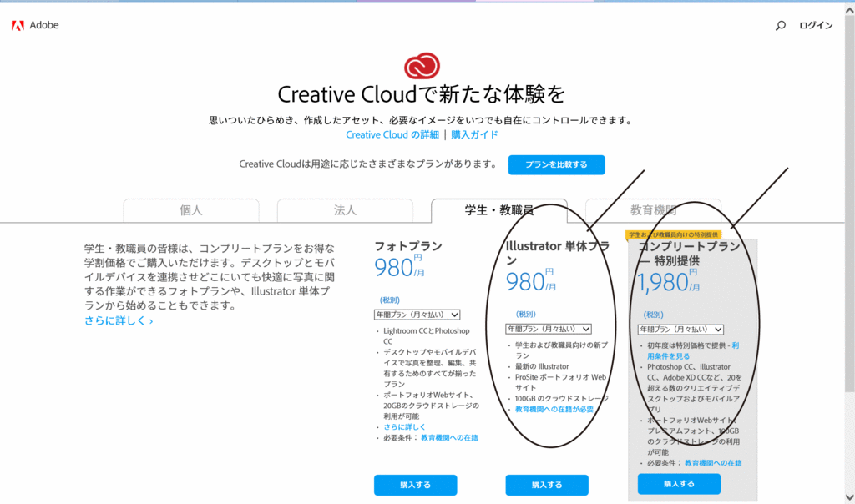This screenshot has width=855, height=504.
Task: Click 教育機関への在籍が必要 link in Illustrator plan
Action: 554,409
